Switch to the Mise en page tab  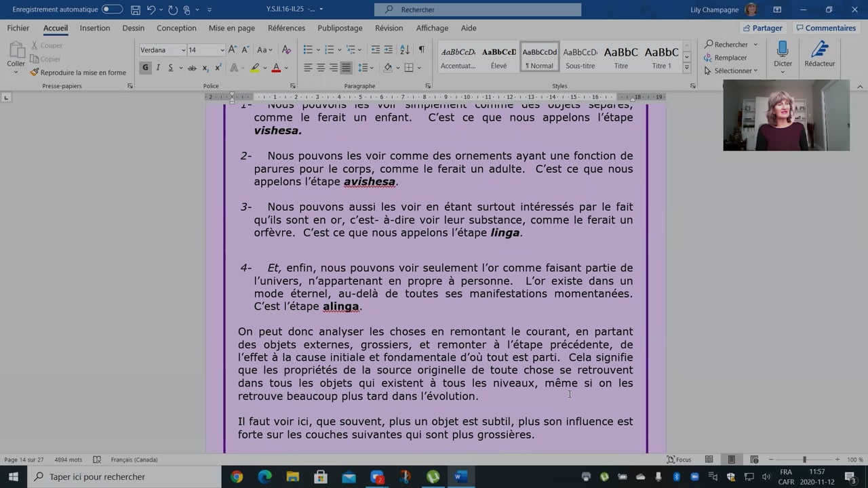(x=232, y=28)
